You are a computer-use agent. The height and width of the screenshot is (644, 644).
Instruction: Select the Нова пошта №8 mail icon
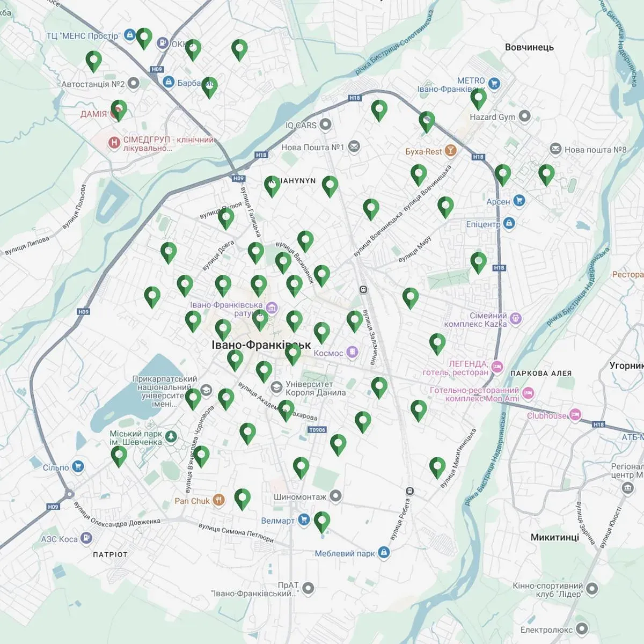coord(555,149)
